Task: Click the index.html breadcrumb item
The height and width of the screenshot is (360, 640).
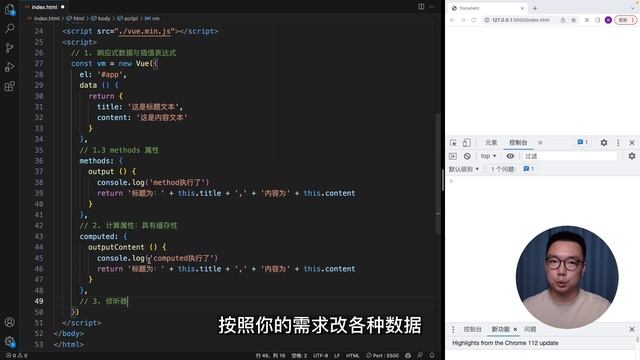Action: [46, 18]
